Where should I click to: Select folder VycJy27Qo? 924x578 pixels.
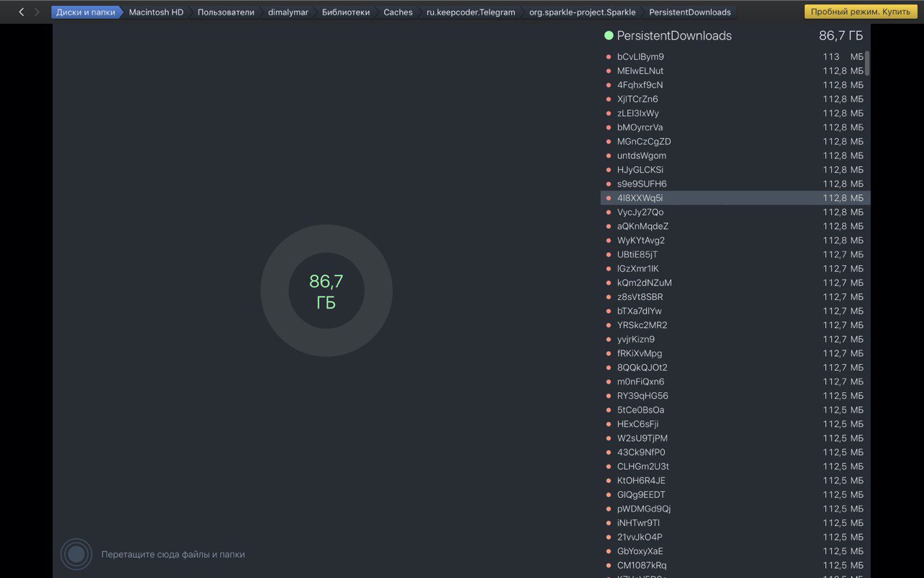[736, 212]
